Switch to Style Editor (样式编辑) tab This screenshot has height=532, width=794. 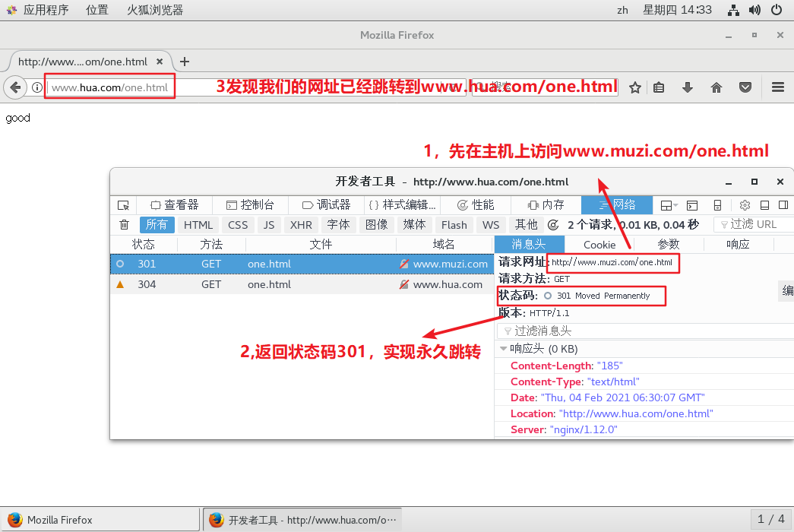(402, 204)
